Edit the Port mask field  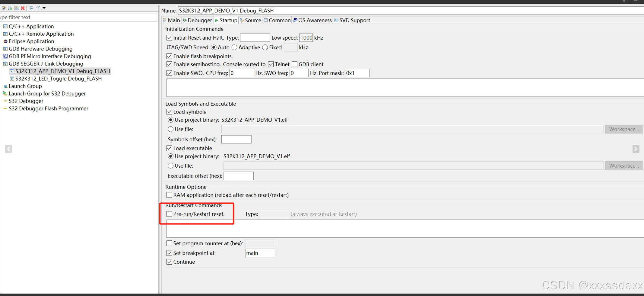[357, 73]
